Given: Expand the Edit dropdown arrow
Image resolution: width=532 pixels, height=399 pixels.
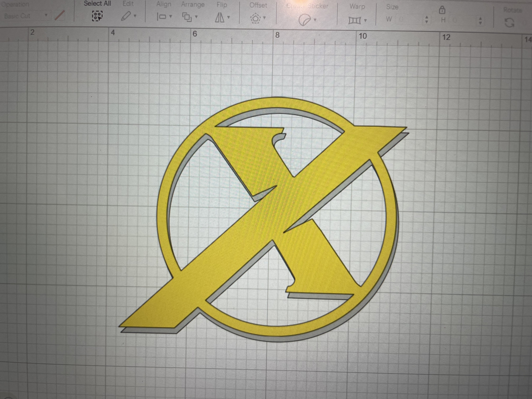Looking at the screenshot, I should pyautogui.click(x=135, y=16).
